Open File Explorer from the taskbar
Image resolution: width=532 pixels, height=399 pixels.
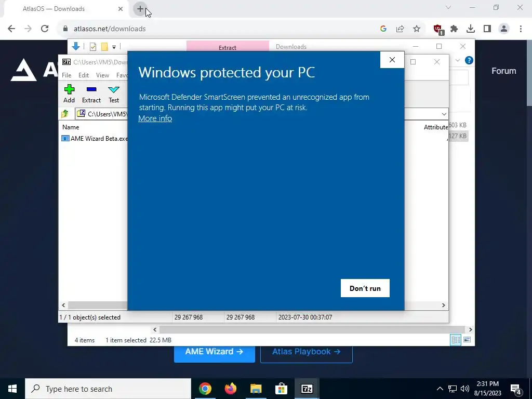256,389
